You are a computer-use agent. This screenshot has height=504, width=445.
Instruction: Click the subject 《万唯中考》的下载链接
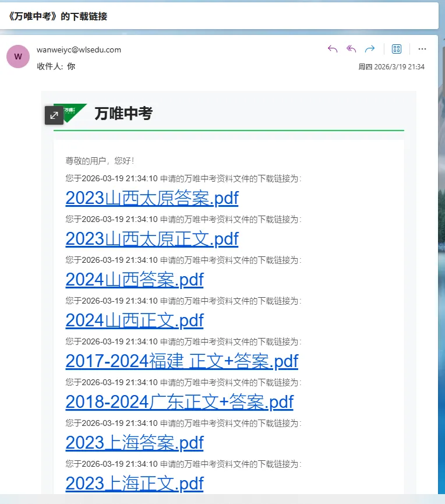(58, 16)
